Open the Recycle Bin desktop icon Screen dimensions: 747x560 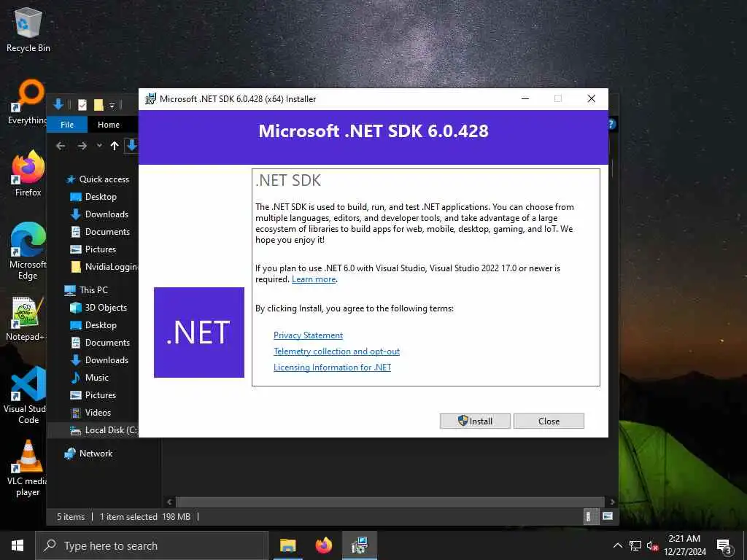(28, 30)
